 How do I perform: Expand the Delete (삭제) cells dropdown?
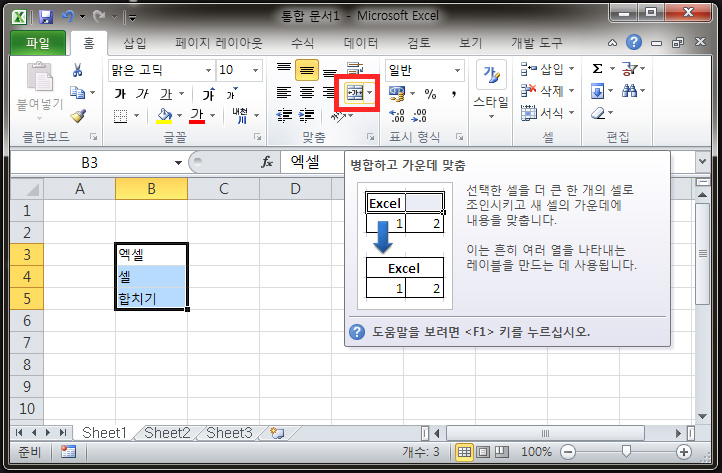571,91
